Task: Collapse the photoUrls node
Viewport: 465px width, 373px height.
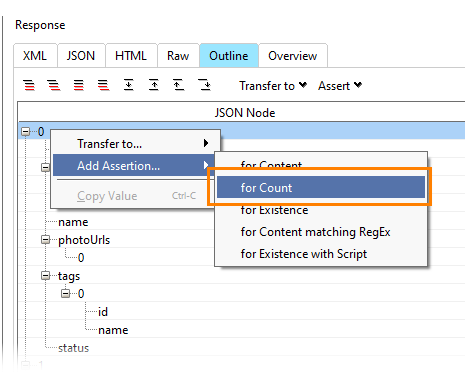Action: 45,240
